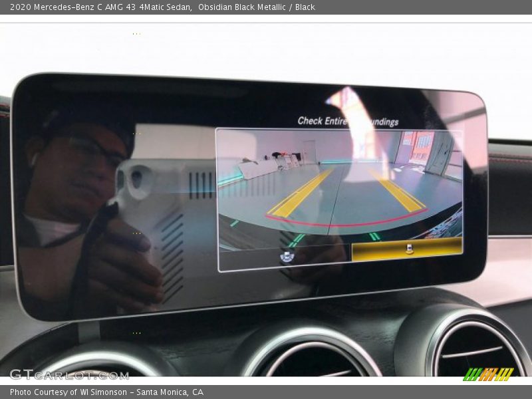
Task: Click the "Photo Courtesy of WI Simonson" credit
Action: [68, 392]
